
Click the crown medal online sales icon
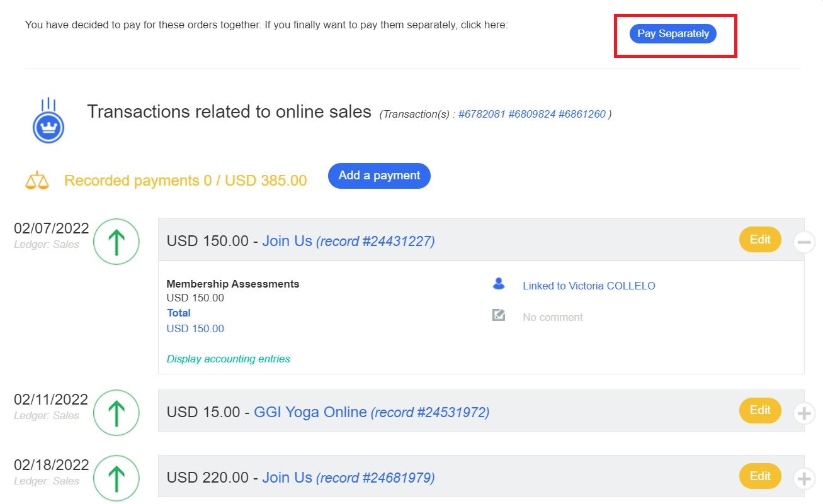48,122
